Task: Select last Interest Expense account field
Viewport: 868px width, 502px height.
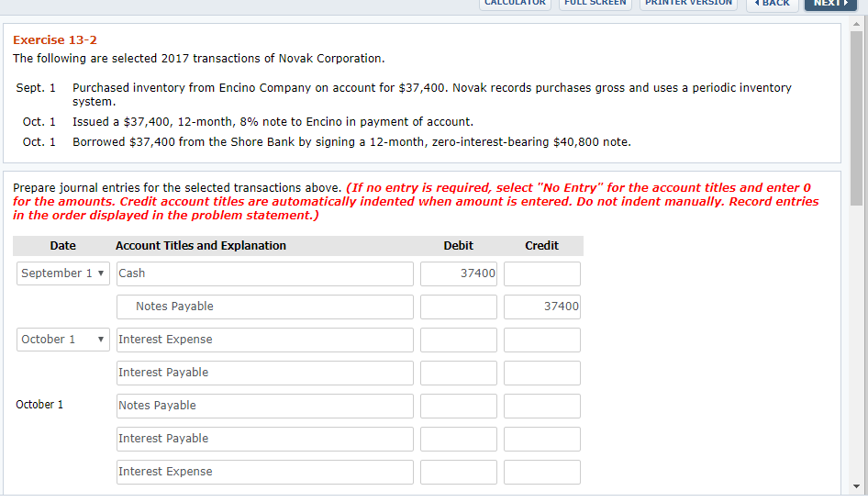Action: pyautogui.click(x=264, y=472)
